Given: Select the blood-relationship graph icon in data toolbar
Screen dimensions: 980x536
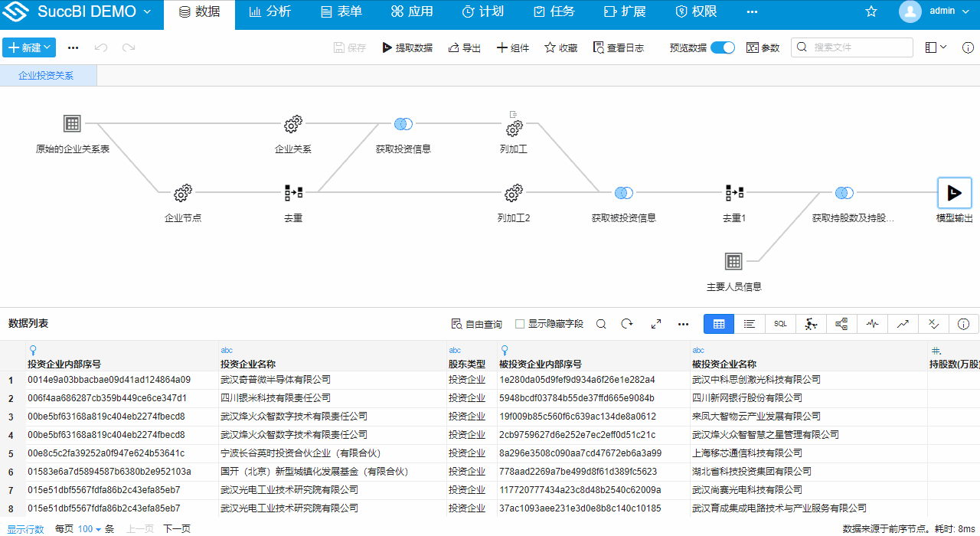Looking at the screenshot, I should point(841,323).
